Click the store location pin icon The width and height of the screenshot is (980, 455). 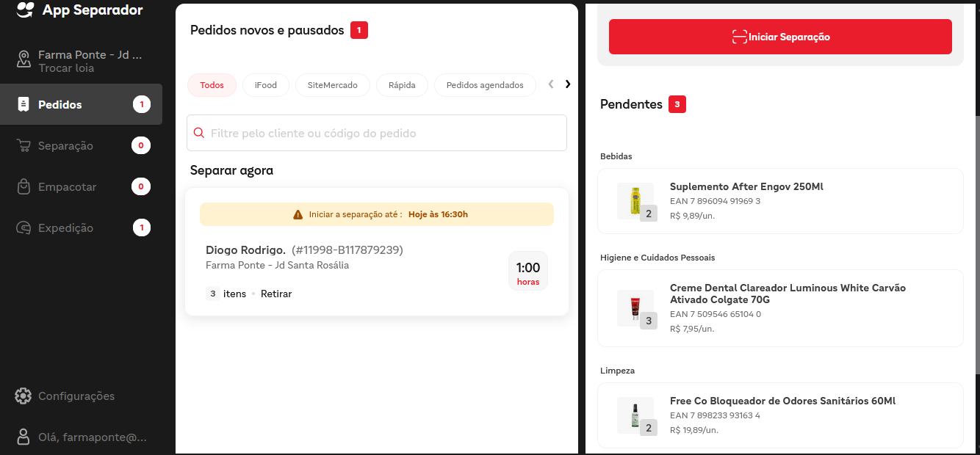pyautogui.click(x=24, y=60)
